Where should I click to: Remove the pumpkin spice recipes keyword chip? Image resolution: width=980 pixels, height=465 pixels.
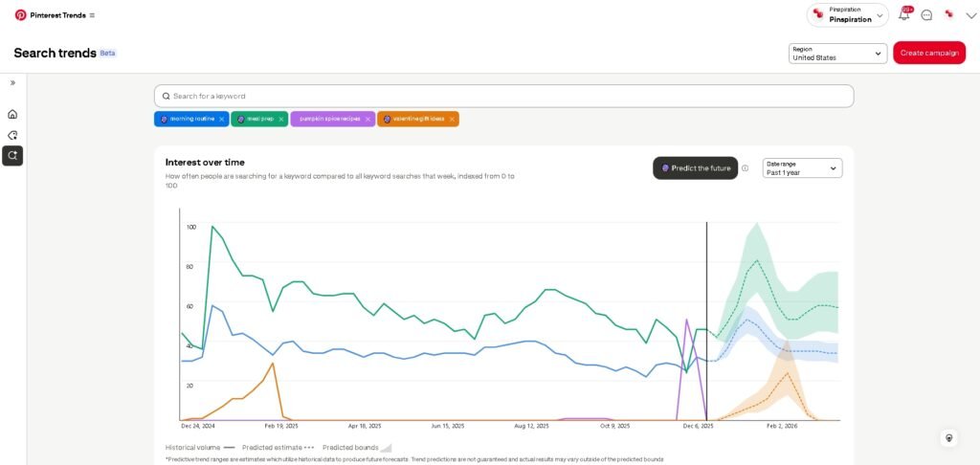pyautogui.click(x=367, y=119)
